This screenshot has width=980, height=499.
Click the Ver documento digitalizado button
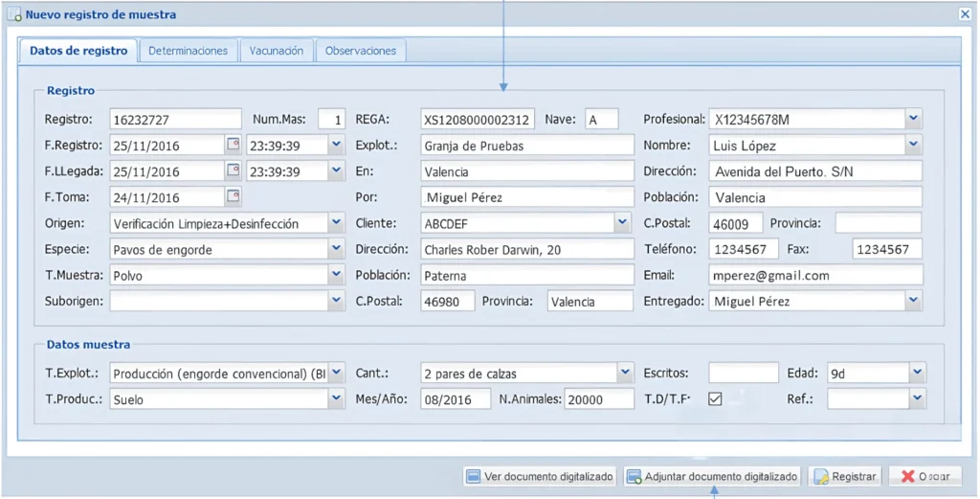tap(539, 476)
